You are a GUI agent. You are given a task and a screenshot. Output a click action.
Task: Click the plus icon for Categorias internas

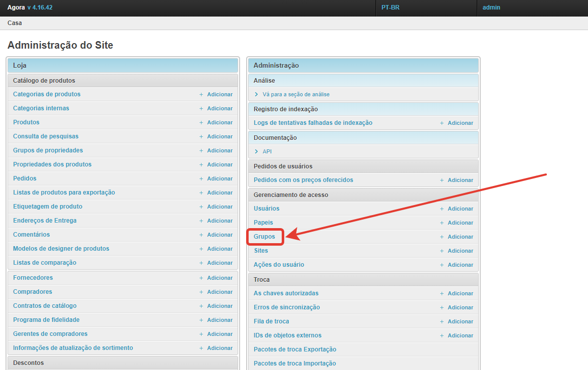[202, 108]
